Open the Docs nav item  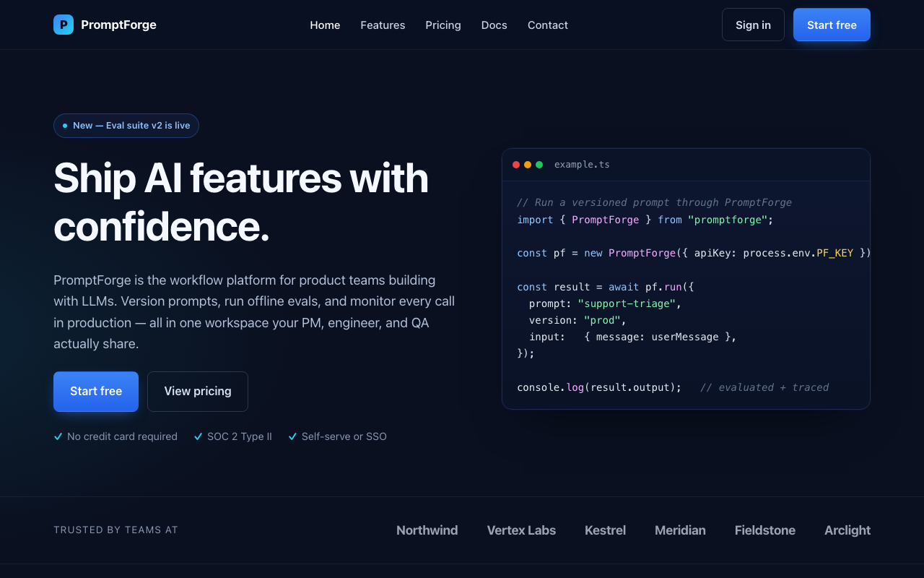point(494,25)
